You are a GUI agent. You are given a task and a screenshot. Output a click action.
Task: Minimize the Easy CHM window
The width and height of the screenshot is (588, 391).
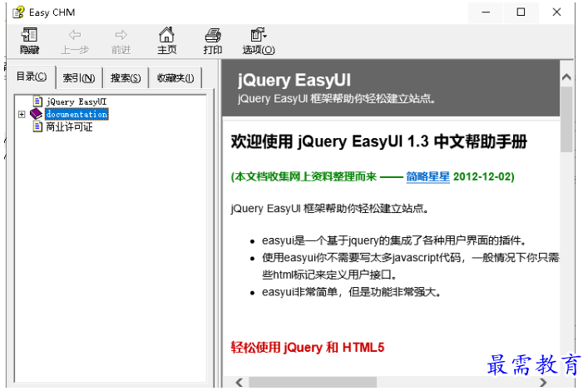coord(486,12)
